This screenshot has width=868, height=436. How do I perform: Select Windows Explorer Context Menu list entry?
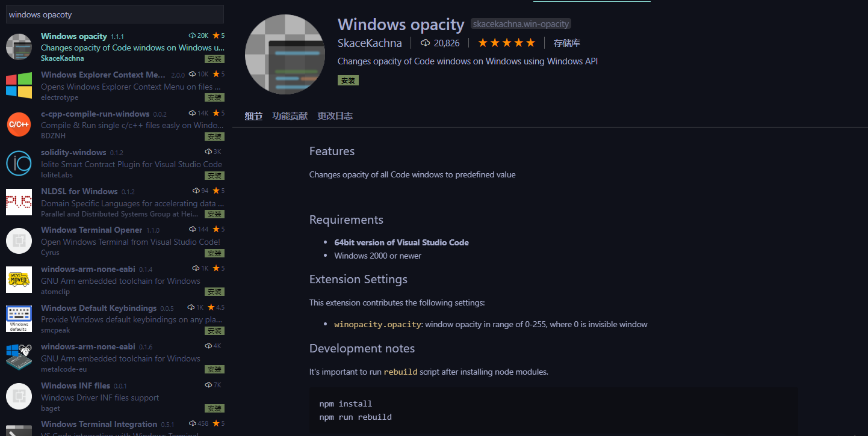coord(114,85)
